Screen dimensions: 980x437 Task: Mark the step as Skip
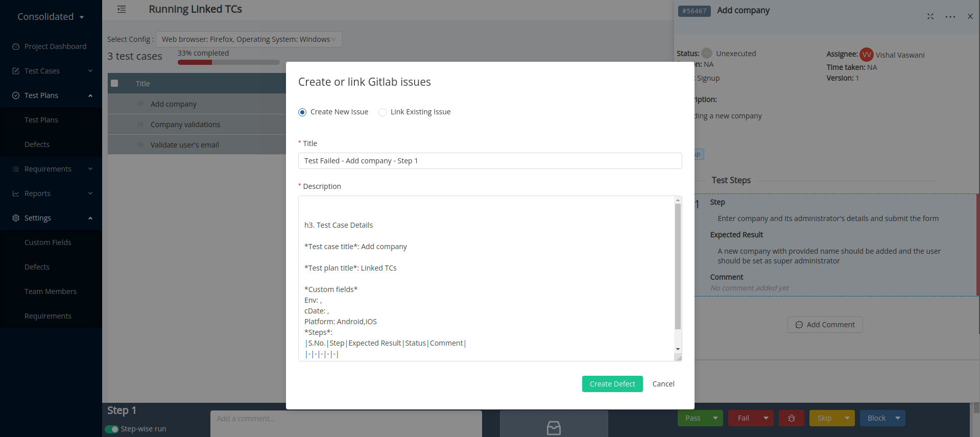click(825, 418)
